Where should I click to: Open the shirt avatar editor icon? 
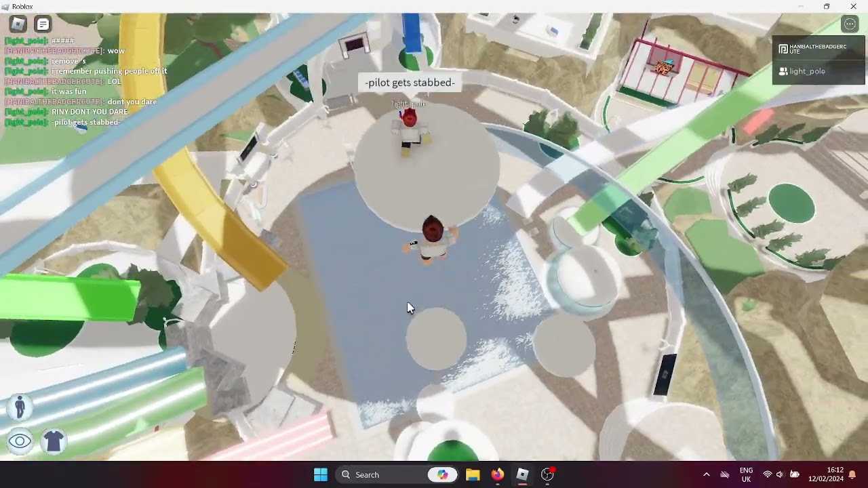tap(53, 442)
